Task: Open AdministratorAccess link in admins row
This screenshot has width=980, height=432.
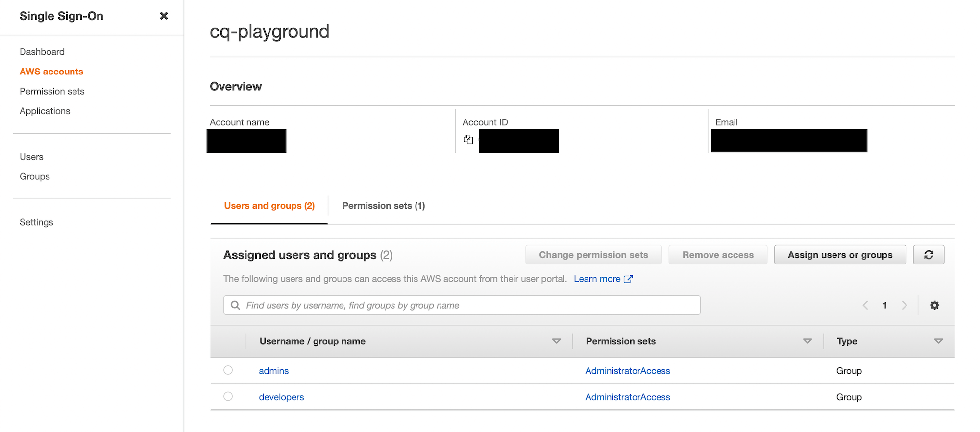Action: (x=628, y=371)
